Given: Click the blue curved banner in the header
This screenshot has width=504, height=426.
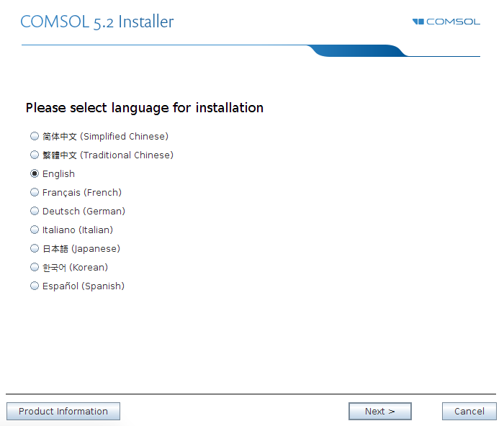Looking at the screenshot, I should point(357,51).
